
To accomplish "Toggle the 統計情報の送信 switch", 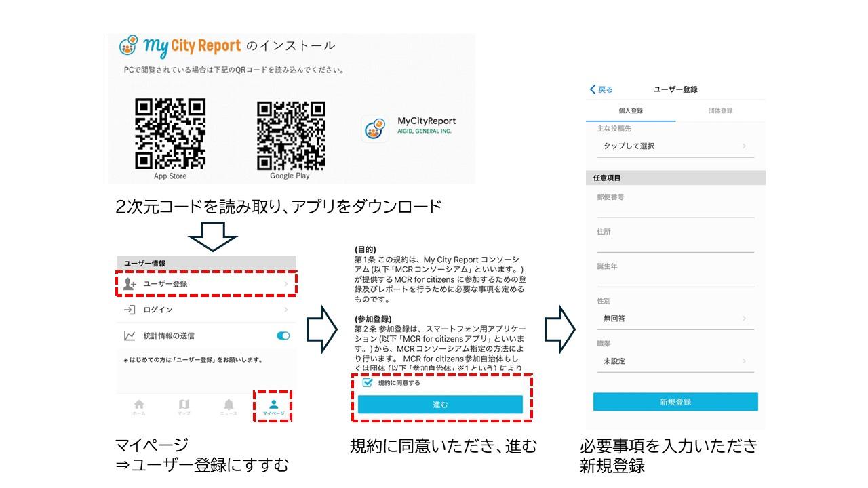I will 283,335.
